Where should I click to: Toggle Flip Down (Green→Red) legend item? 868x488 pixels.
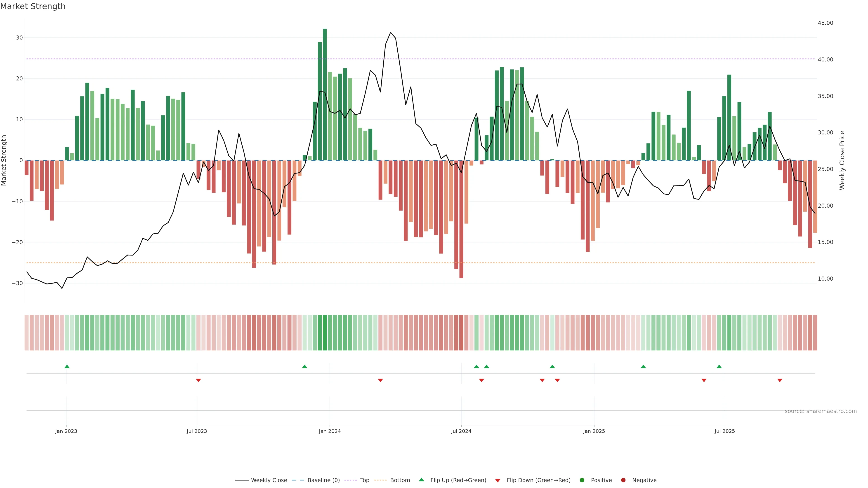point(538,480)
